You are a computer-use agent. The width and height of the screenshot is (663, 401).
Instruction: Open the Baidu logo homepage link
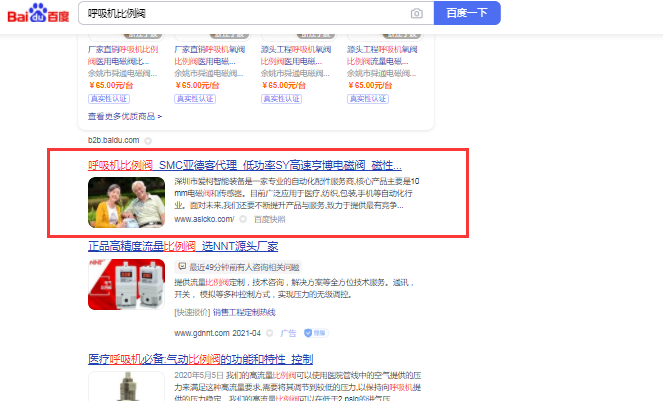38,14
